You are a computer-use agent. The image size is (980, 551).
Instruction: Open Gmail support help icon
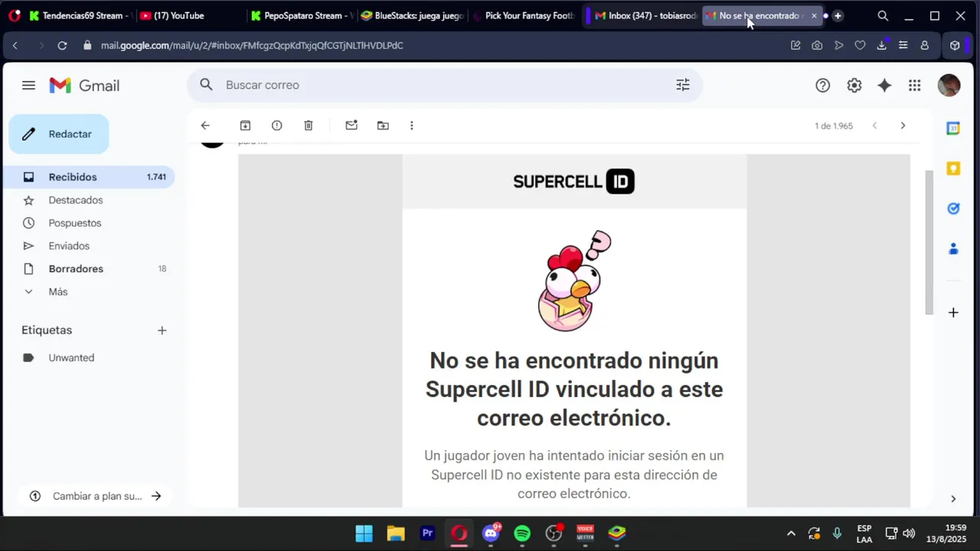coord(822,86)
